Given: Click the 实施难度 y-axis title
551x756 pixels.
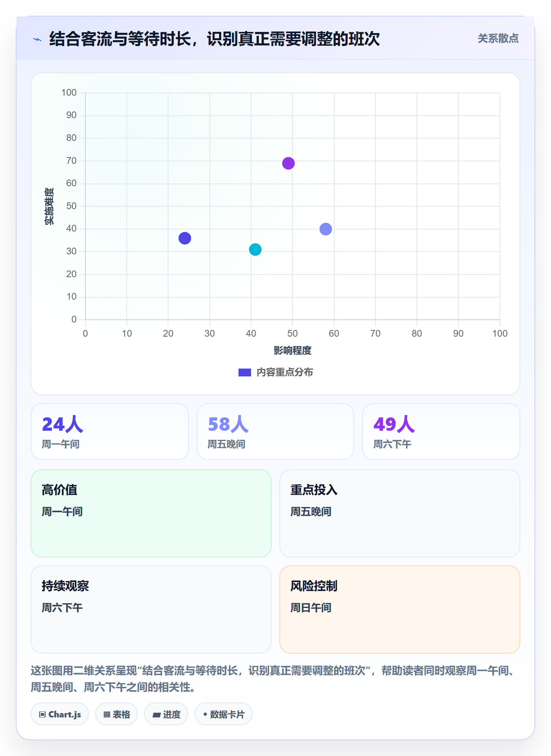Looking at the screenshot, I should pos(49,206).
